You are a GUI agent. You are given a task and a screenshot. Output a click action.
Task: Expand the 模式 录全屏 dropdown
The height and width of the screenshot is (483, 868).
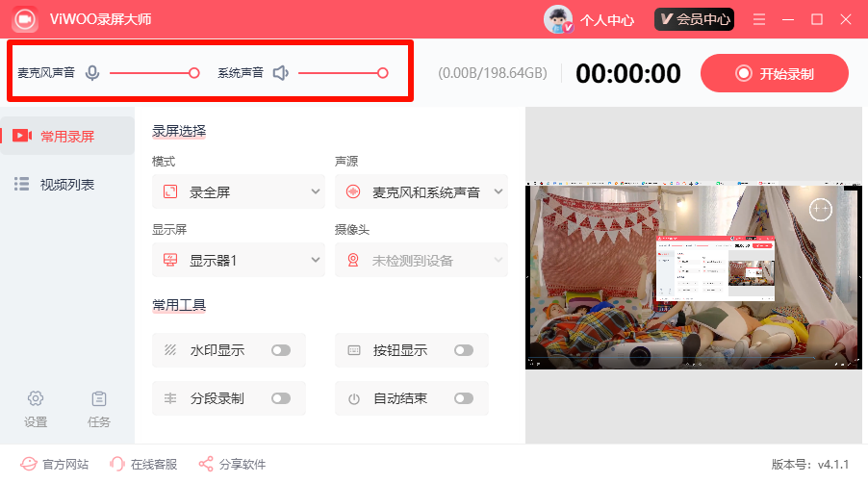pos(239,192)
